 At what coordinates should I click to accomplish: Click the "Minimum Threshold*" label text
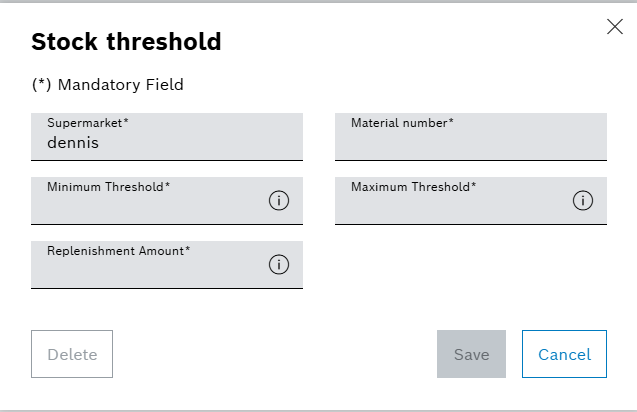(x=108, y=187)
